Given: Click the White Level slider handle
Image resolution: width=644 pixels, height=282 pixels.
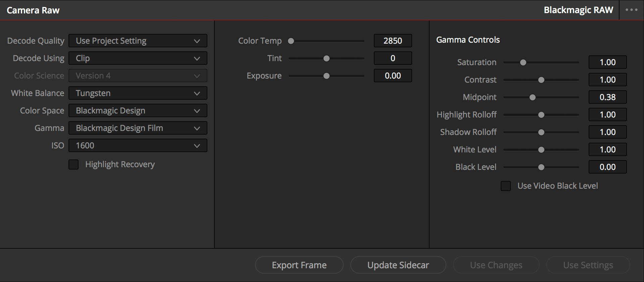Looking at the screenshot, I should point(541,150).
